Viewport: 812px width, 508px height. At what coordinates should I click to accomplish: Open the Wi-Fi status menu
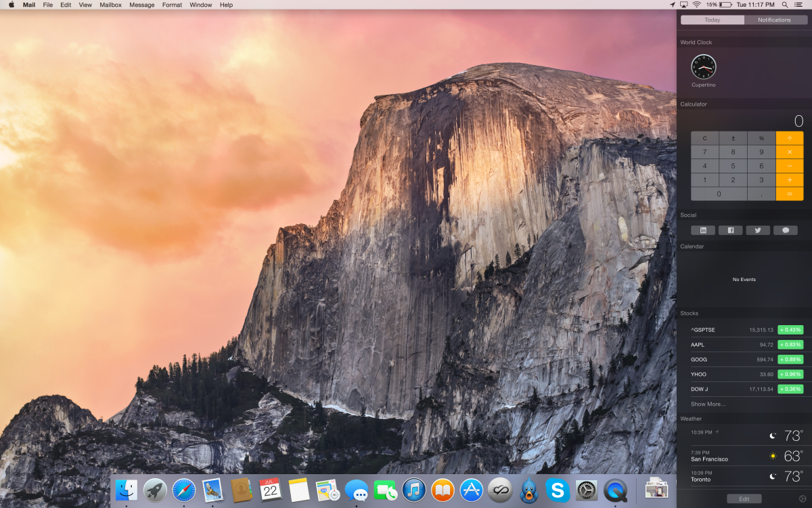point(696,5)
